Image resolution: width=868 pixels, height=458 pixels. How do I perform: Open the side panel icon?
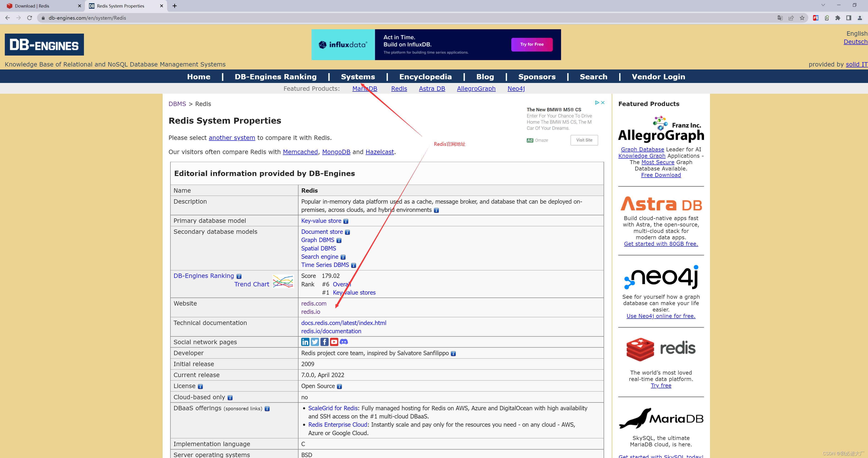click(849, 18)
